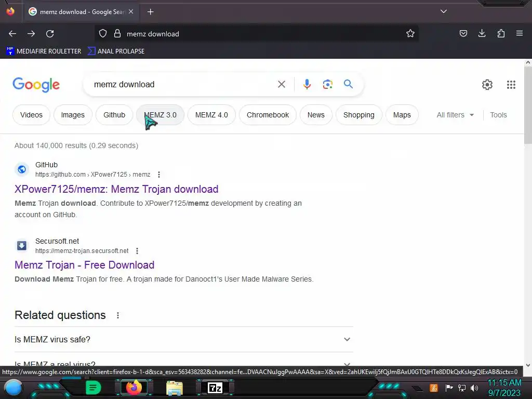Bookmark this page with the star
This screenshot has height=399, width=532.
click(x=410, y=34)
